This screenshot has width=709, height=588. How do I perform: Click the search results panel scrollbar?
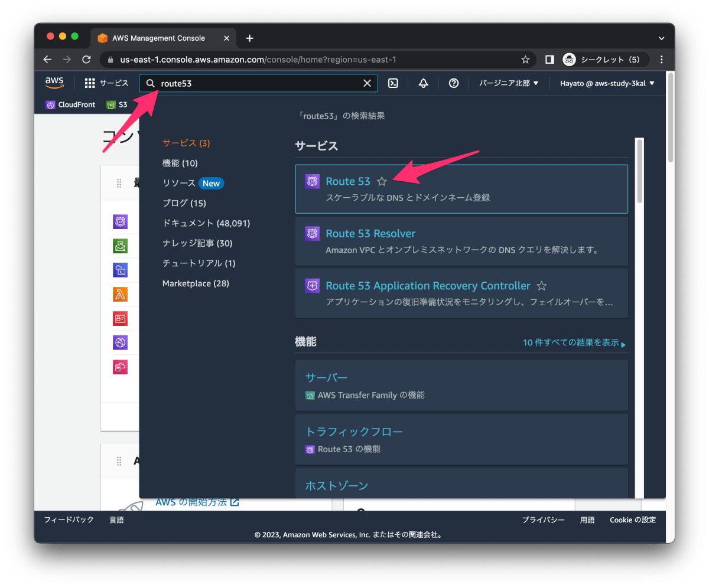pyautogui.click(x=640, y=171)
